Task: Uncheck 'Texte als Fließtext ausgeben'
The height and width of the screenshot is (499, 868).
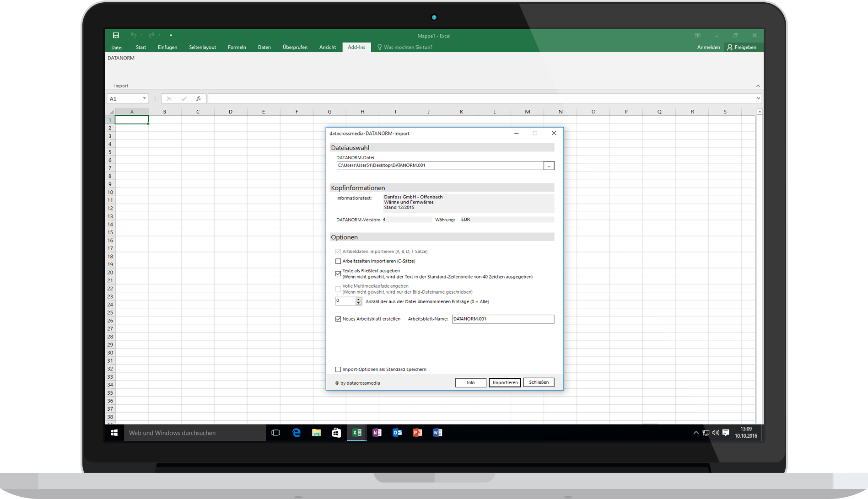Action: 338,273
